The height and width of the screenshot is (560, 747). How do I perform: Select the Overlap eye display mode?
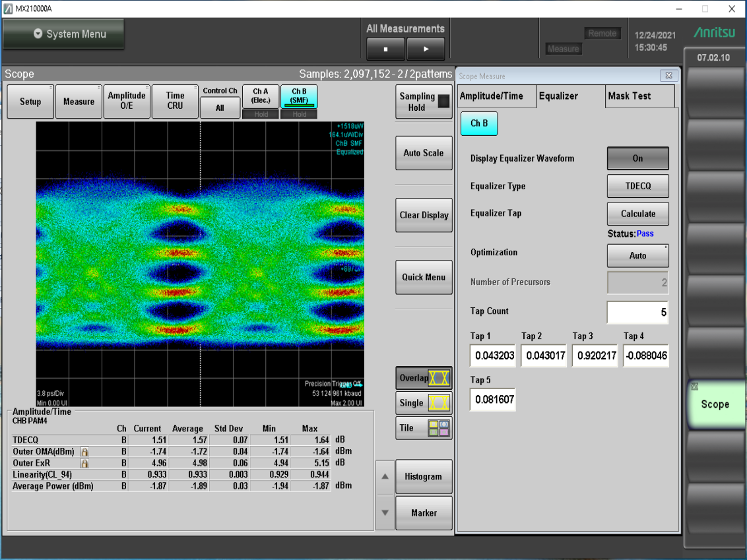pos(424,378)
